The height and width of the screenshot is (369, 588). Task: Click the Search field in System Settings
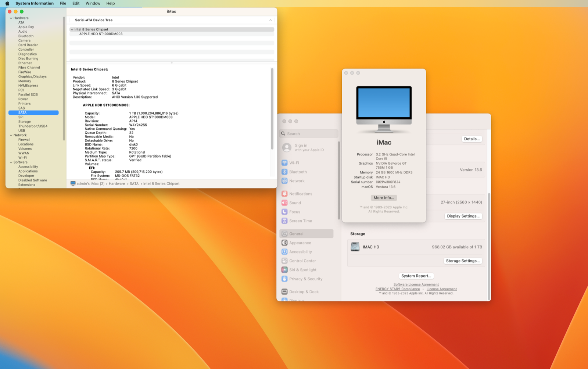[x=309, y=134]
